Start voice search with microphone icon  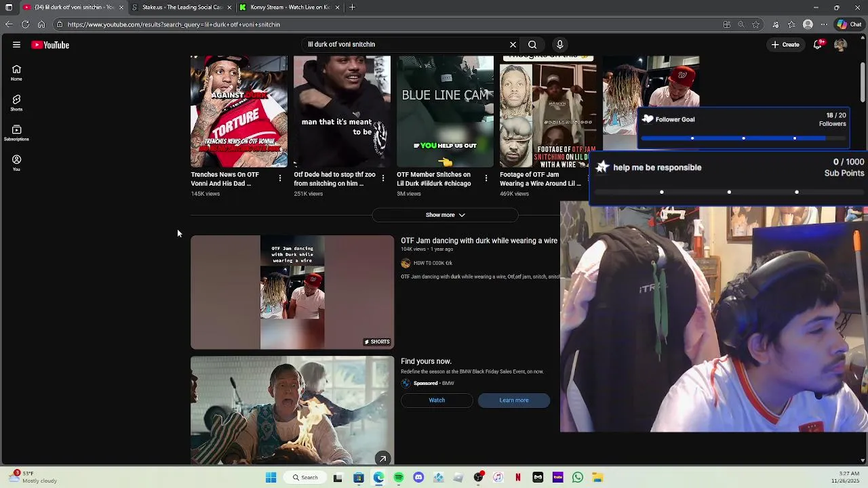559,45
